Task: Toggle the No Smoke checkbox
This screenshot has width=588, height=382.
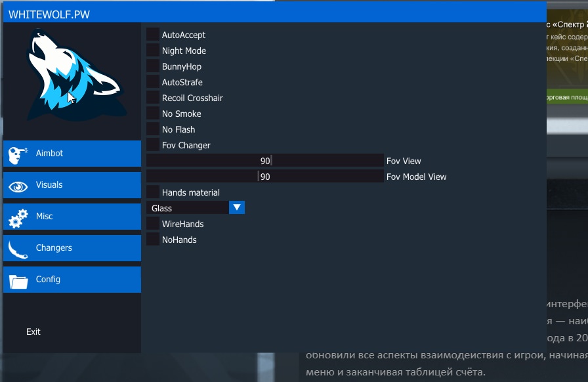Action: pos(153,113)
